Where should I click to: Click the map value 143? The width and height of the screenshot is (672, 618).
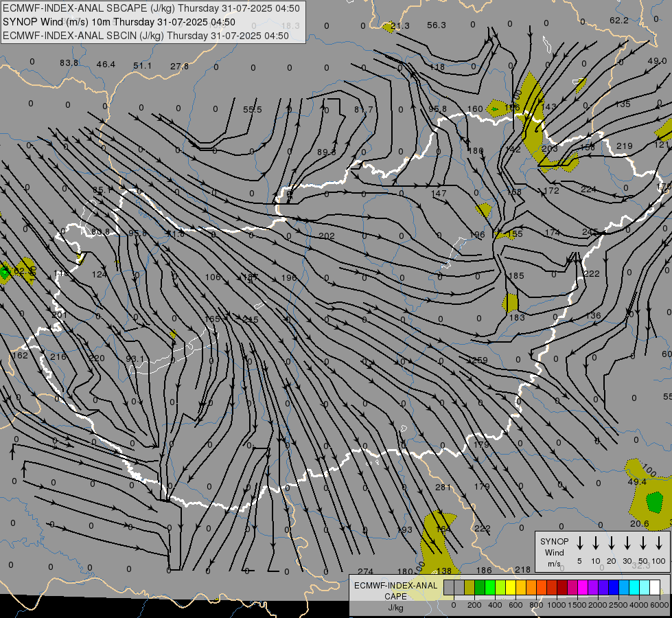[549, 106]
